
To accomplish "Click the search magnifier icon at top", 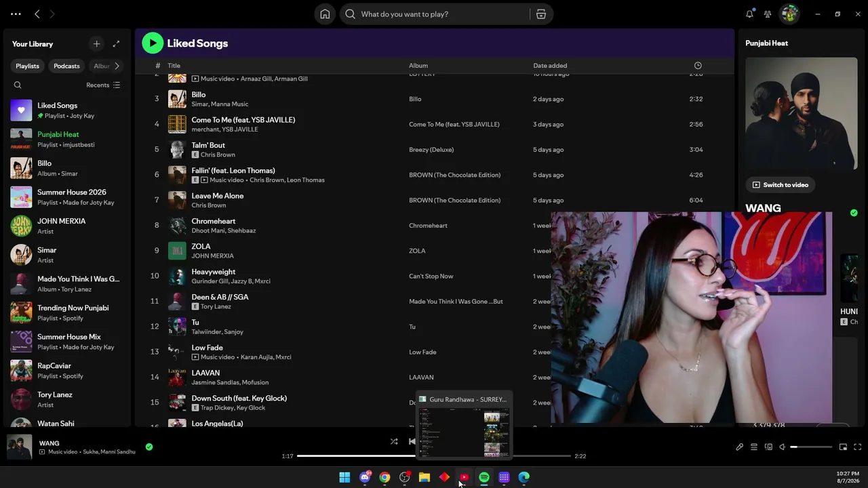I will coord(350,14).
